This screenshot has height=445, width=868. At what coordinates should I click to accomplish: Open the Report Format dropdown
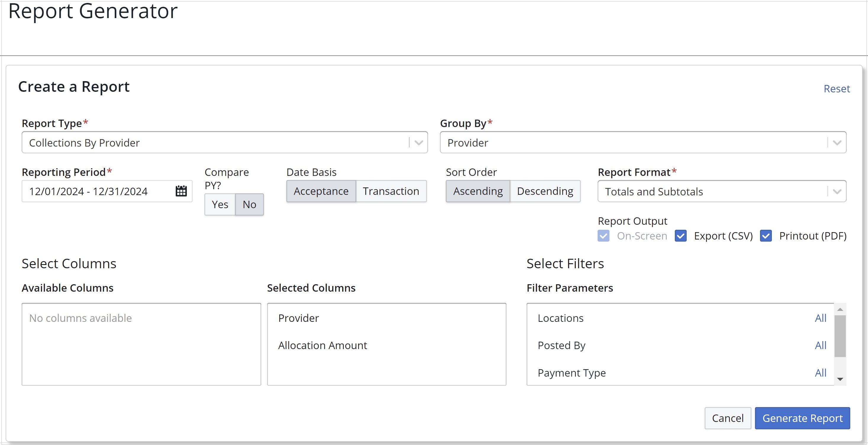[722, 192]
